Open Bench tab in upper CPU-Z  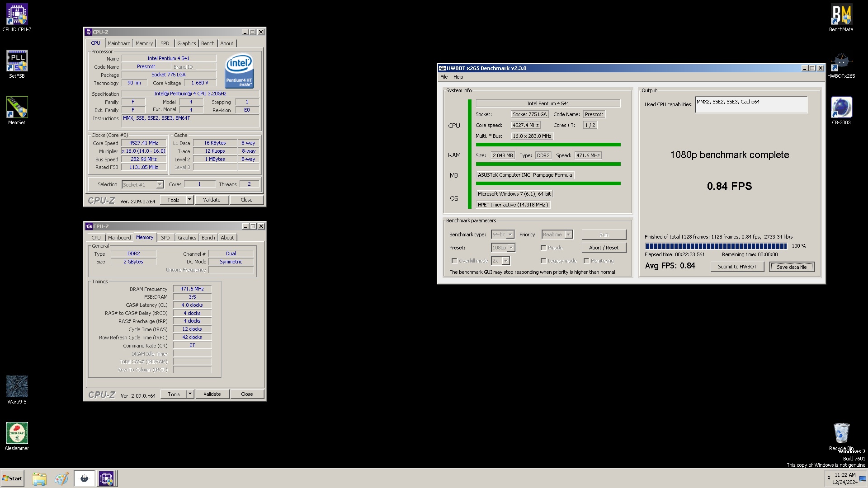click(208, 43)
